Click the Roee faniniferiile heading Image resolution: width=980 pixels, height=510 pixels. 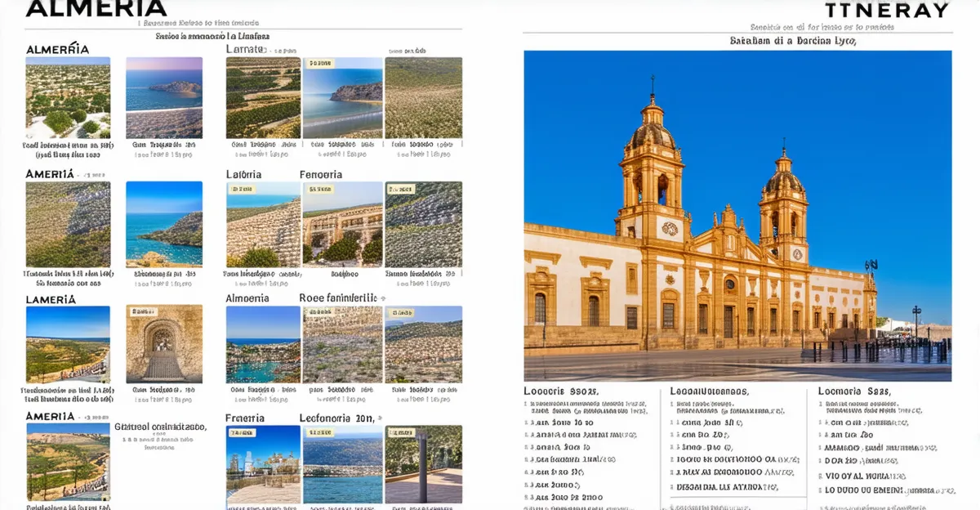pyautogui.click(x=338, y=298)
